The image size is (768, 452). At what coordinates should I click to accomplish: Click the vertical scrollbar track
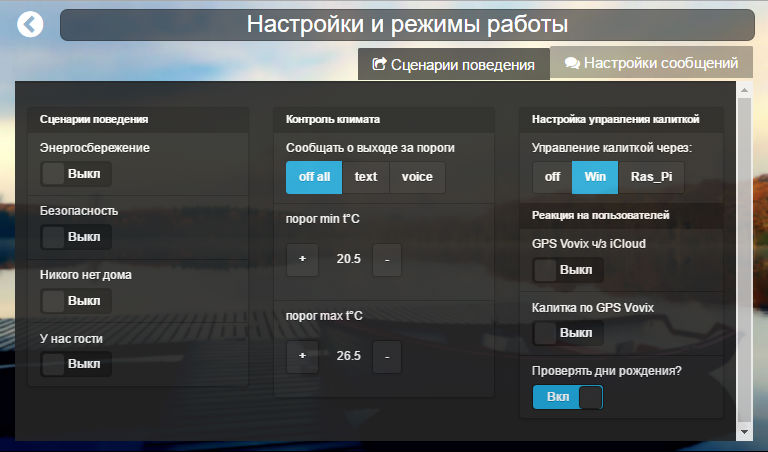point(744,260)
